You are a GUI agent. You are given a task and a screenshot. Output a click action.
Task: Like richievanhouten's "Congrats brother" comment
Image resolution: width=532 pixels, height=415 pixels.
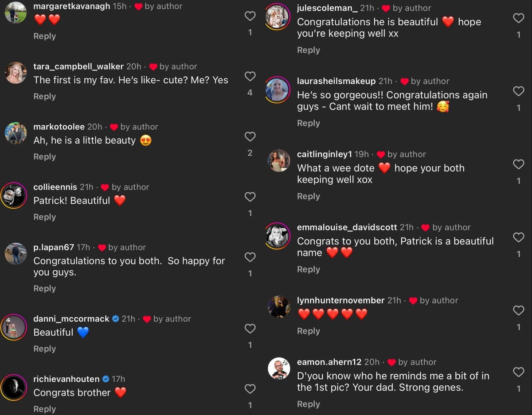[250, 389]
